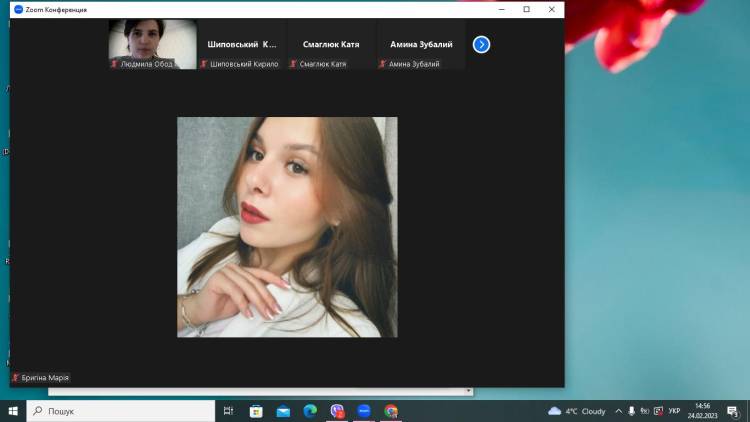Viewport: 750px width, 422px height.
Task: Click the next participants arrow button
Action: click(481, 44)
